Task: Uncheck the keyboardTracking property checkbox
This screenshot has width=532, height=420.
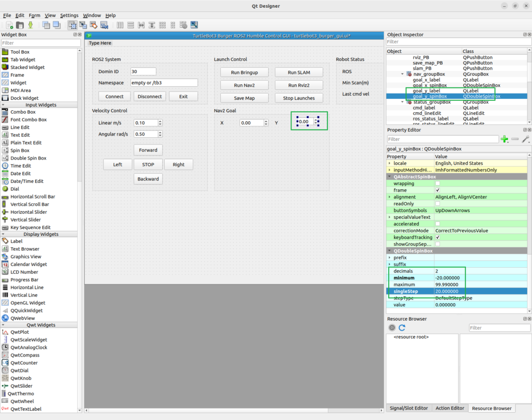Action: [x=437, y=238]
